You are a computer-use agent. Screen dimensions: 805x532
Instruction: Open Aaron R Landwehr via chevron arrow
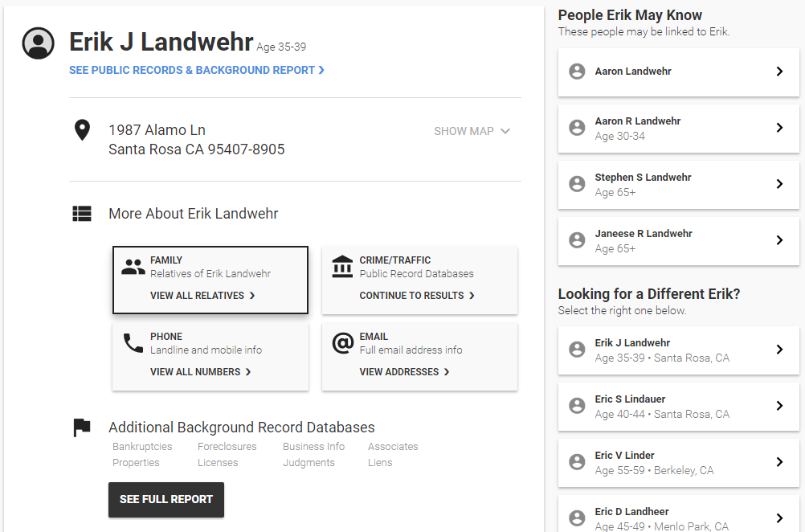point(779,127)
